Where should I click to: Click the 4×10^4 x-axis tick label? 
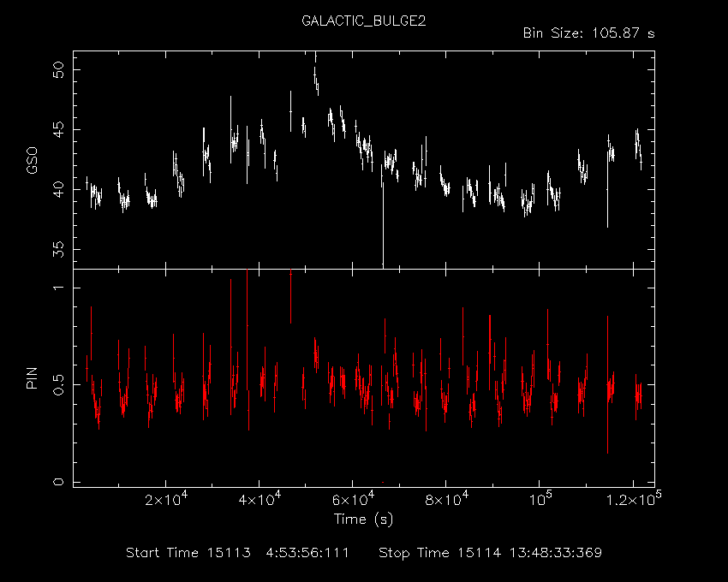[x=259, y=499]
